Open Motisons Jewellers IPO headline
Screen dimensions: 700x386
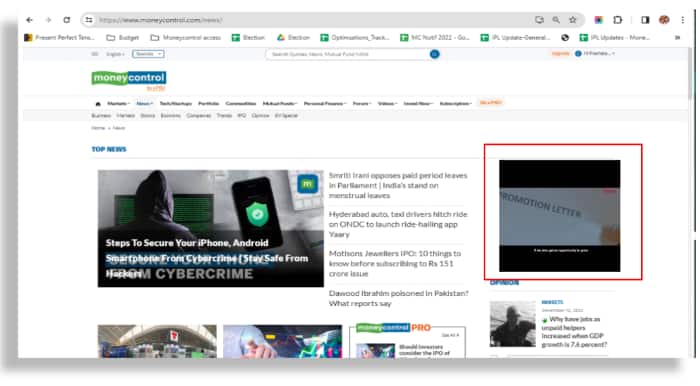(x=395, y=263)
